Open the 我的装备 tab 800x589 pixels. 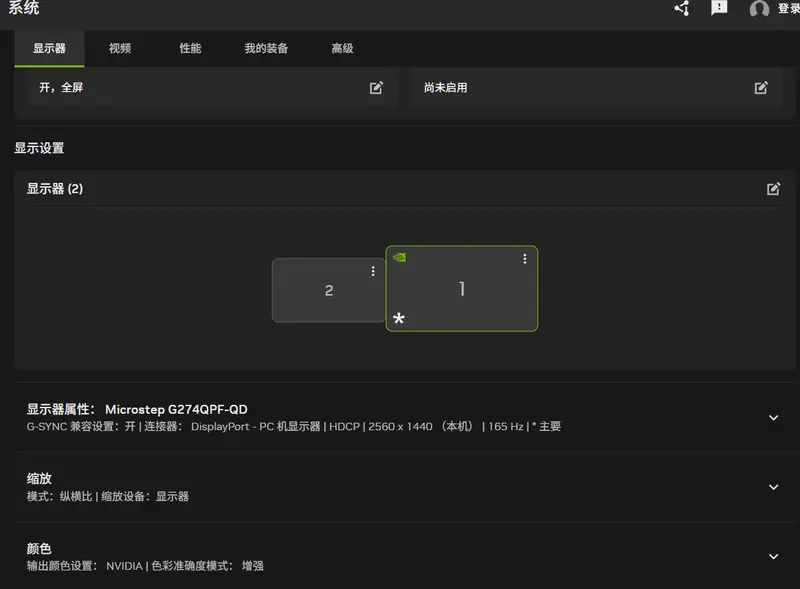pos(266,48)
